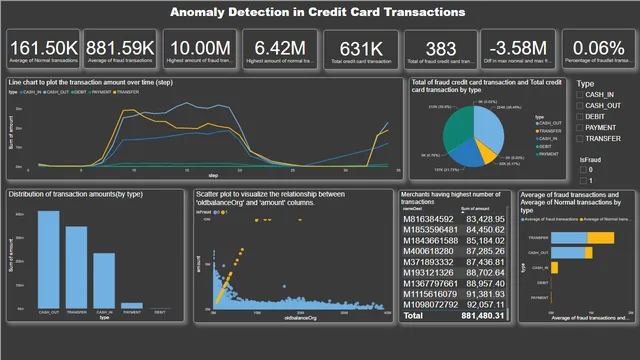Select merchant row M816384592
The height and width of the screenshot is (360, 640).
(x=453, y=219)
